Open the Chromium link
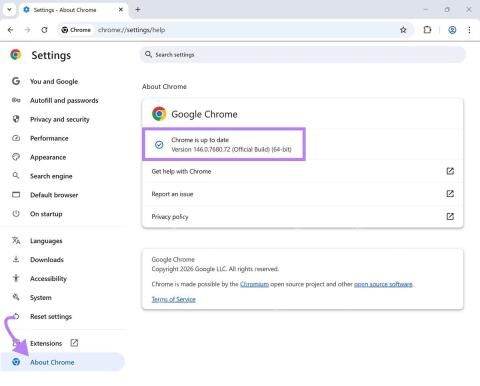The image size is (480, 386). point(254,284)
